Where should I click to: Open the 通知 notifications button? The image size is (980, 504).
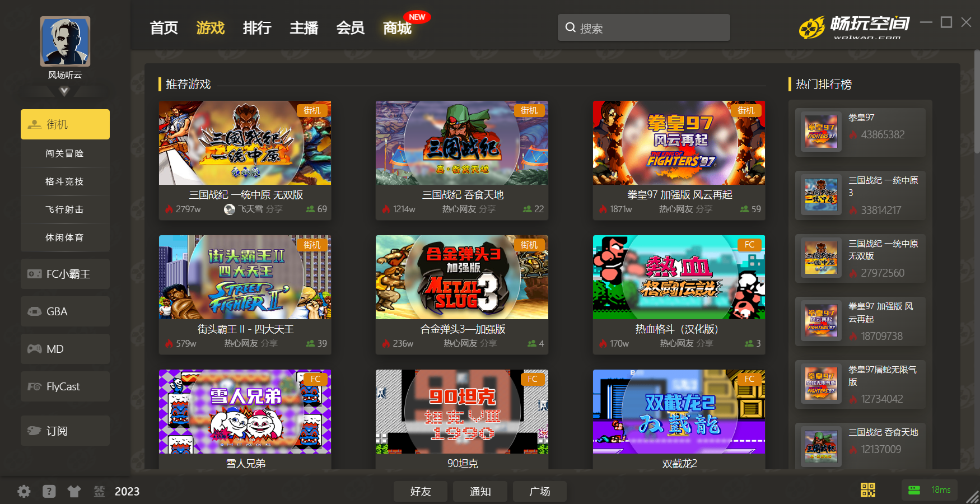point(480,491)
